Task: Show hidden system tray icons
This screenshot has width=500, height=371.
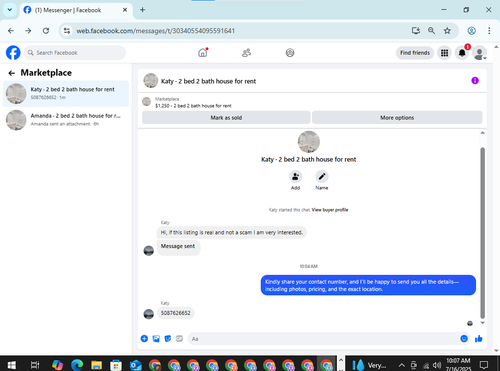Action: point(402,365)
